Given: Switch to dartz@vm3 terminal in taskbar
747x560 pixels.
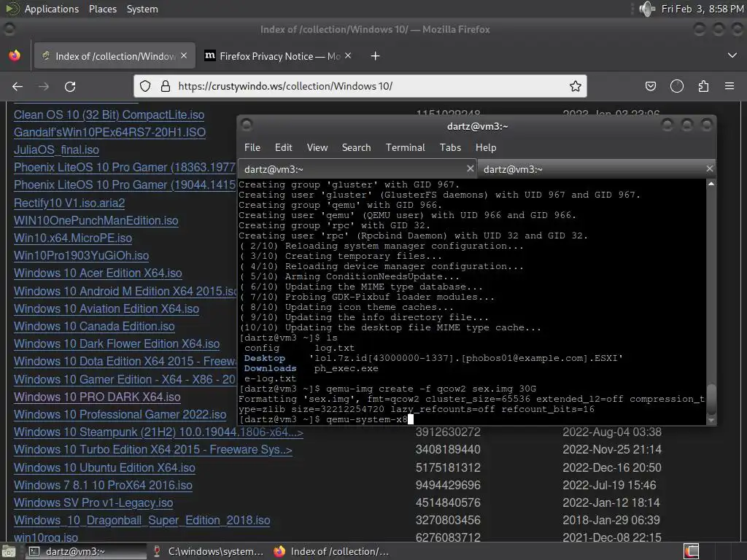Looking at the screenshot, I should click(x=86, y=551).
